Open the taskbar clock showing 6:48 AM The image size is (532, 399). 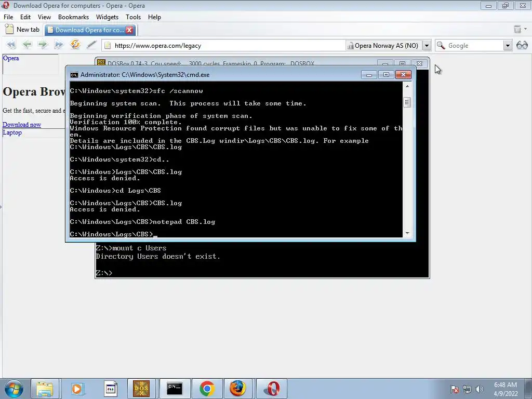(x=505, y=389)
